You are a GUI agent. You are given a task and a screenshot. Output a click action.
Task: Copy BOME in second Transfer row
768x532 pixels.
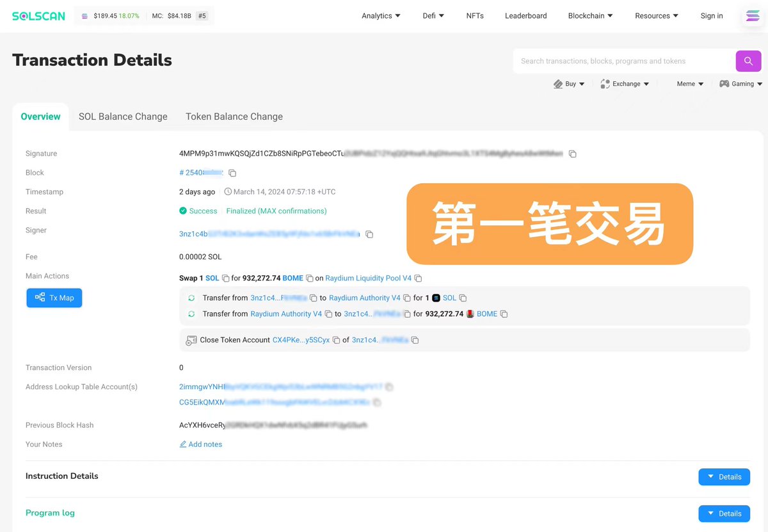click(504, 314)
